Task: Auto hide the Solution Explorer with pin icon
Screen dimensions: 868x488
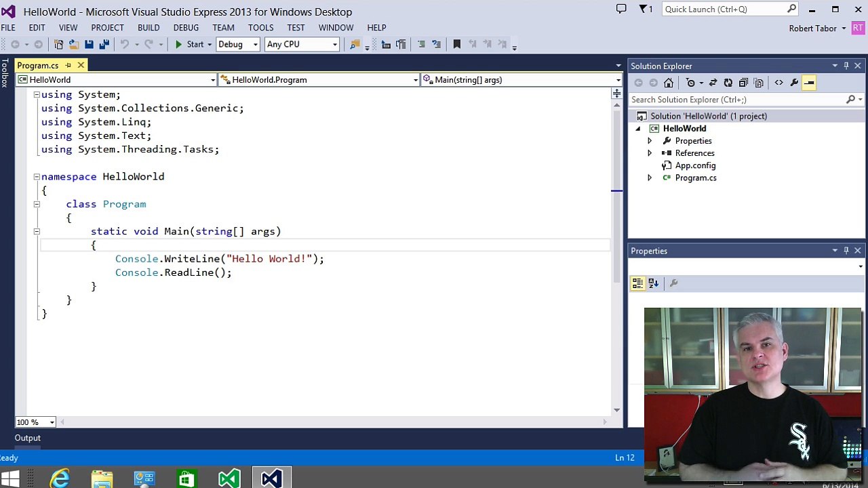Action: pos(846,66)
